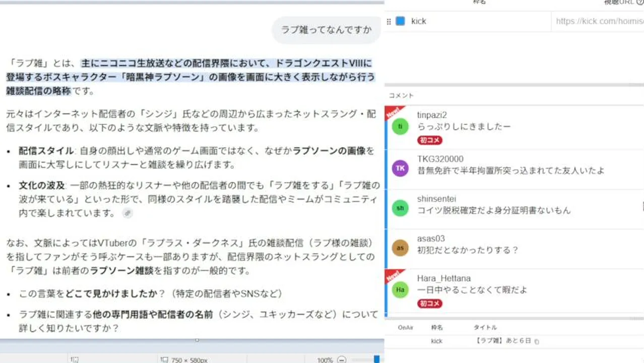Screen dimensions: 644x363
Task: Click 初コメ badge under tinpazi2 comment
Action: click(x=430, y=140)
